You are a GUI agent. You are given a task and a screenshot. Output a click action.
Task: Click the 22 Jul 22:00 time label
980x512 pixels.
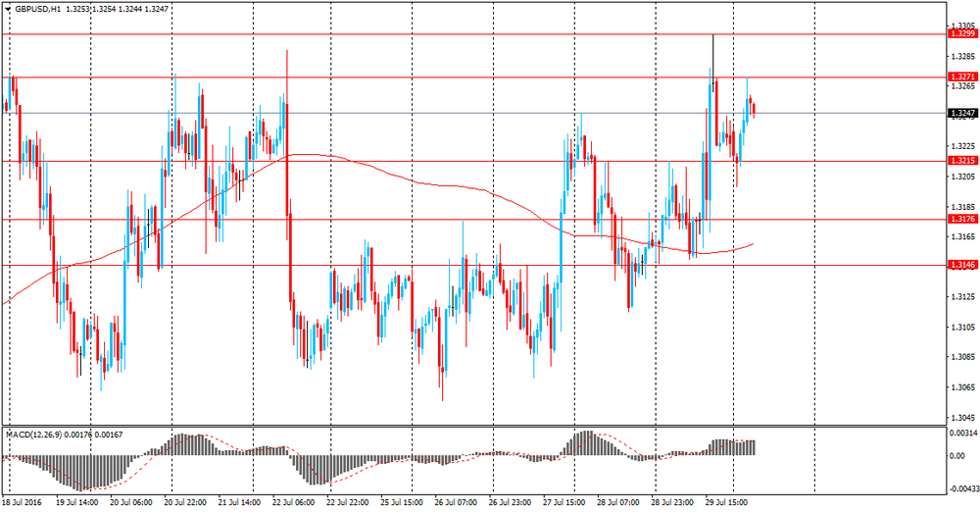348,502
